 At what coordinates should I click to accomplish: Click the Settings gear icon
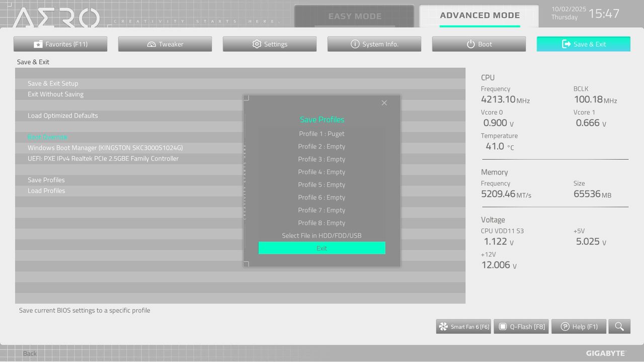256,44
